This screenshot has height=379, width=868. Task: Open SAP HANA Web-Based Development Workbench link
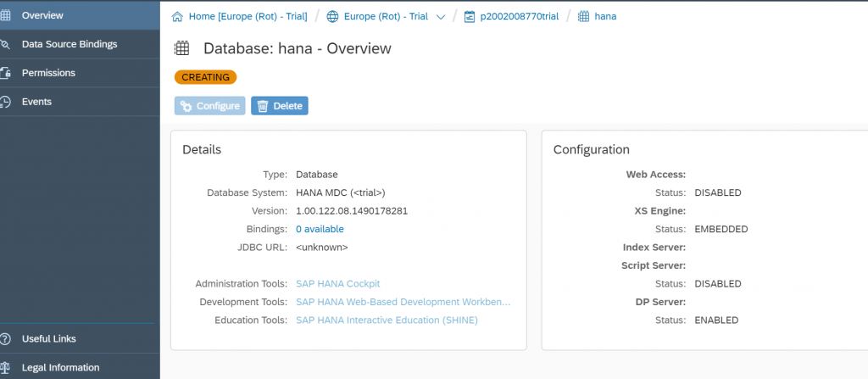[x=403, y=302]
